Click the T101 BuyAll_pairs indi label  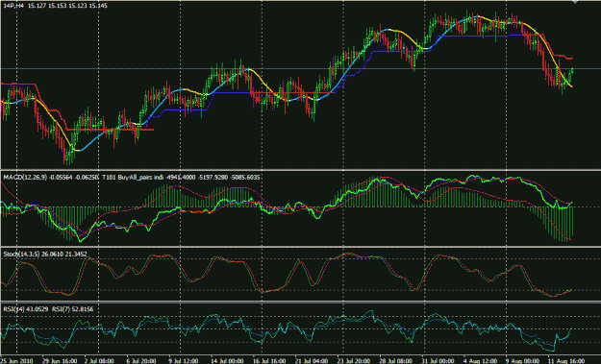133,178
